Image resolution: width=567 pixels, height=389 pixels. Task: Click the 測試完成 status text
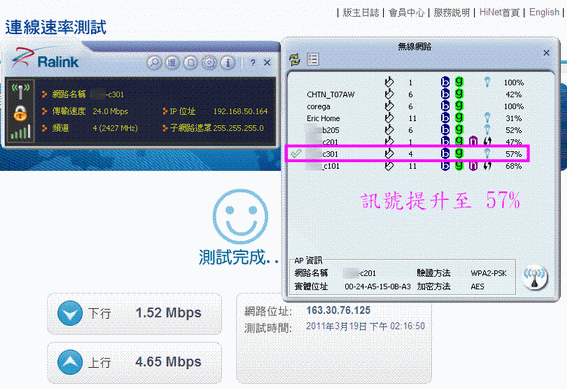coord(238,257)
